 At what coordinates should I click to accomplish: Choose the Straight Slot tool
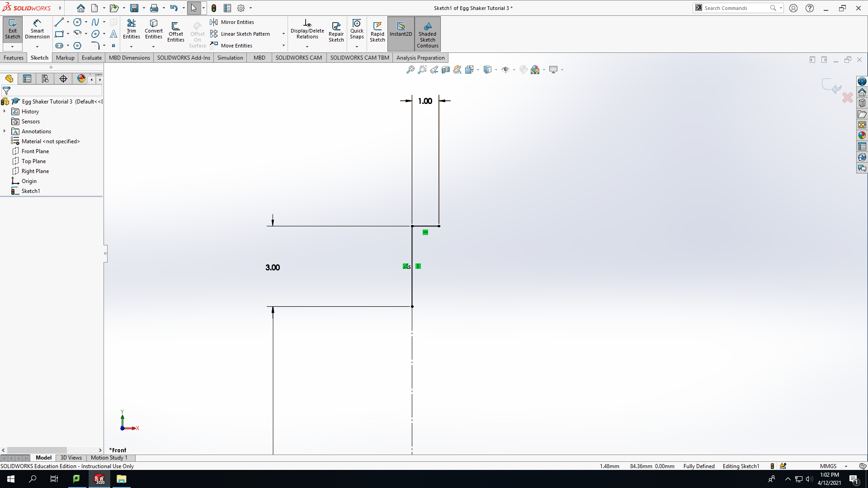pyautogui.click(x=59, y=46)
